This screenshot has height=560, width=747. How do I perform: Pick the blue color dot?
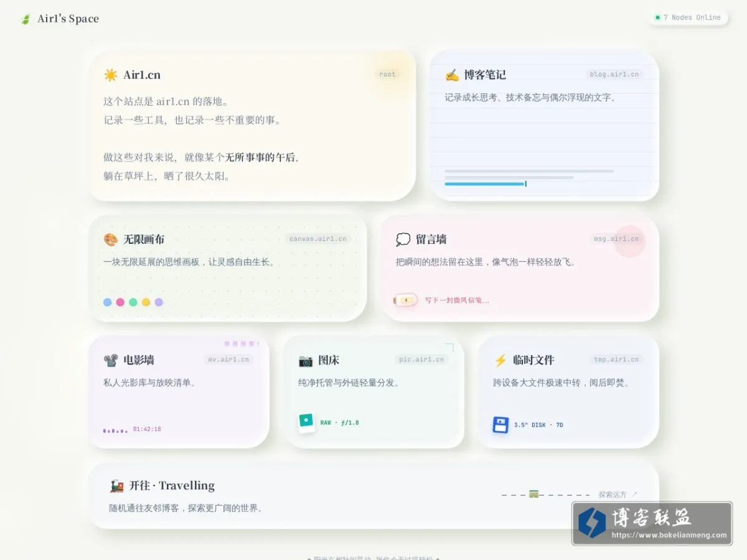pos(107,302)
